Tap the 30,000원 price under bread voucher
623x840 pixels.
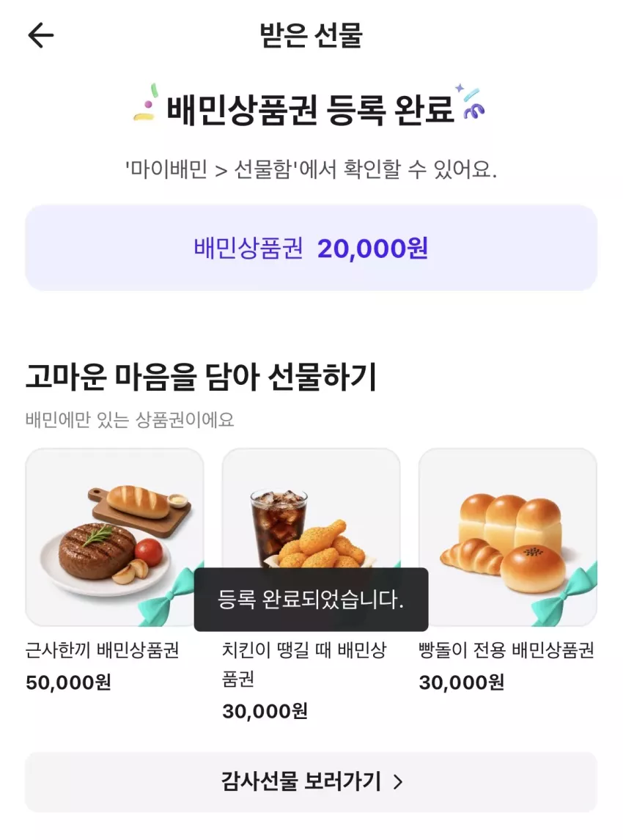pos(462,682)
